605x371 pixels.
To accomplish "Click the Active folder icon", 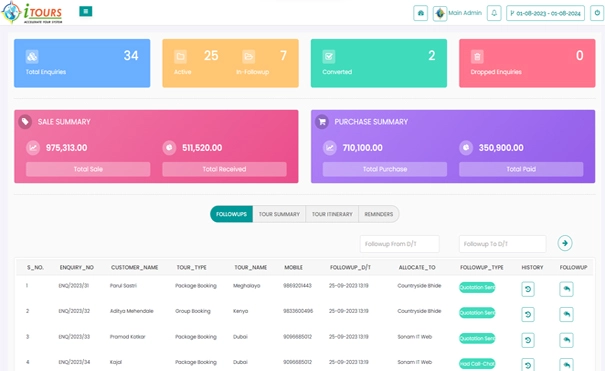I will [x=180, y=57].
